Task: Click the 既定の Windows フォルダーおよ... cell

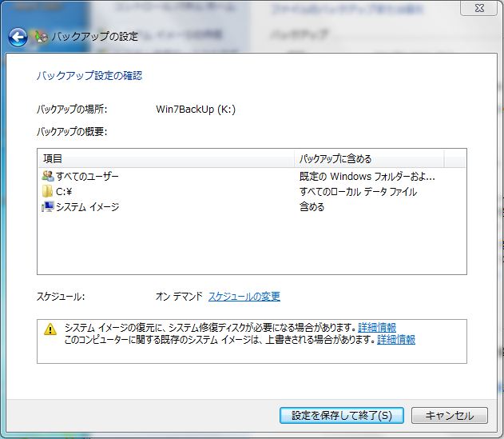Action: [367, 176]
